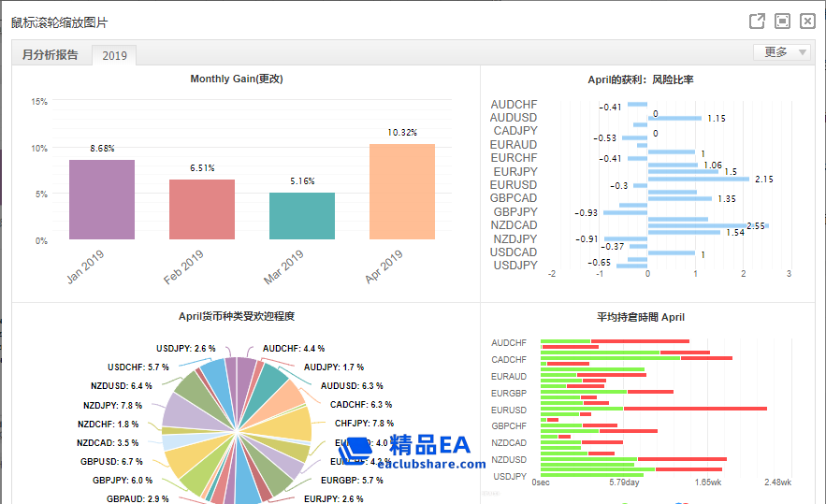Click NZDCAD: 3.5 % pie label

[x=108, y=443]
